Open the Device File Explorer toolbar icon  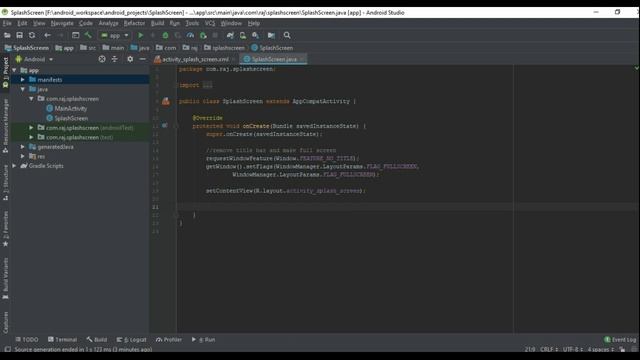(271, 36)
